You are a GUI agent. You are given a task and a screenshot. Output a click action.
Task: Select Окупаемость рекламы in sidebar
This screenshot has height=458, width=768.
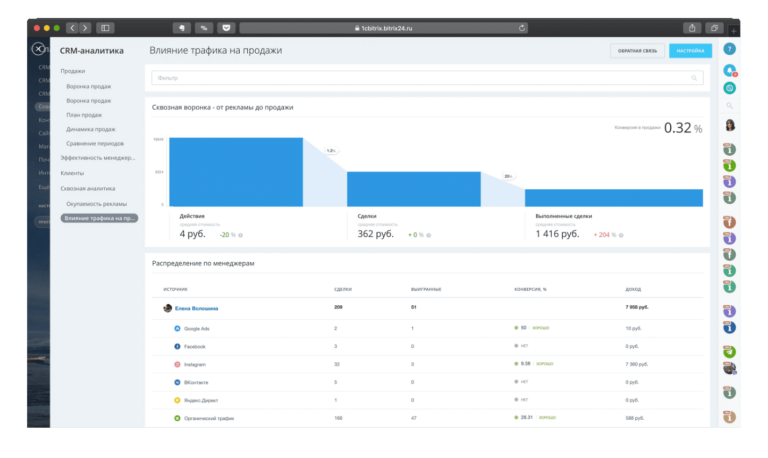point(96,204)
